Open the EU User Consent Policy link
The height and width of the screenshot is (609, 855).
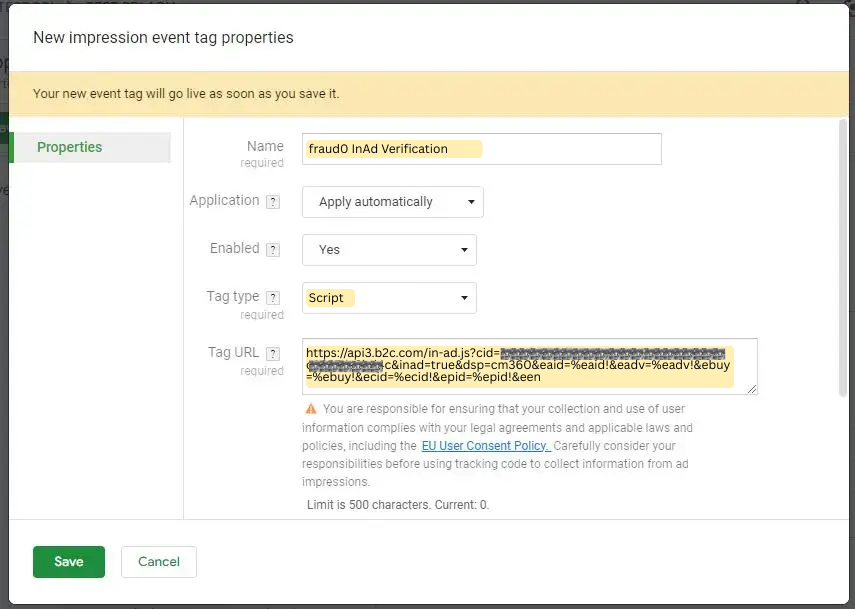point(485,445)
